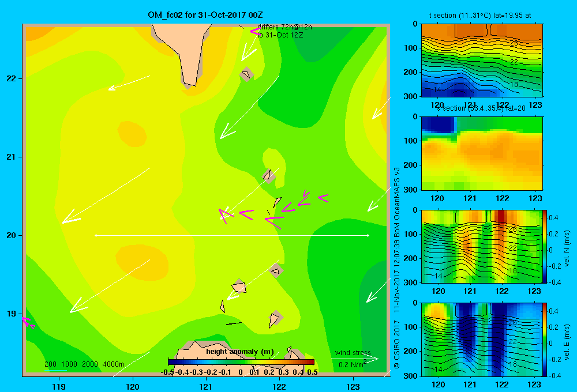The width and height of the screenshot is (577, 392).
Task: Click latitude label '20' on the main map axis
Action: [12, 235]
